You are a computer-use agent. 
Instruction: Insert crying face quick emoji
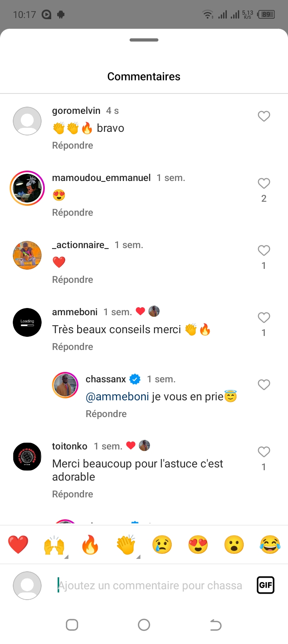[162, 545]
